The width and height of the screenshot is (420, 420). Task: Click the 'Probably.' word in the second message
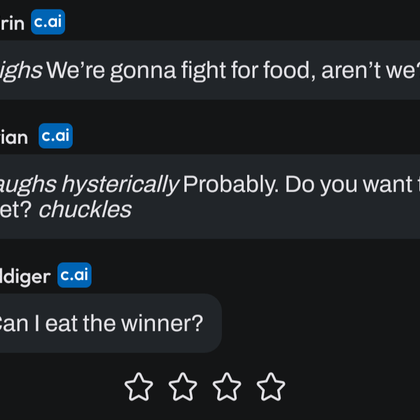231,185
